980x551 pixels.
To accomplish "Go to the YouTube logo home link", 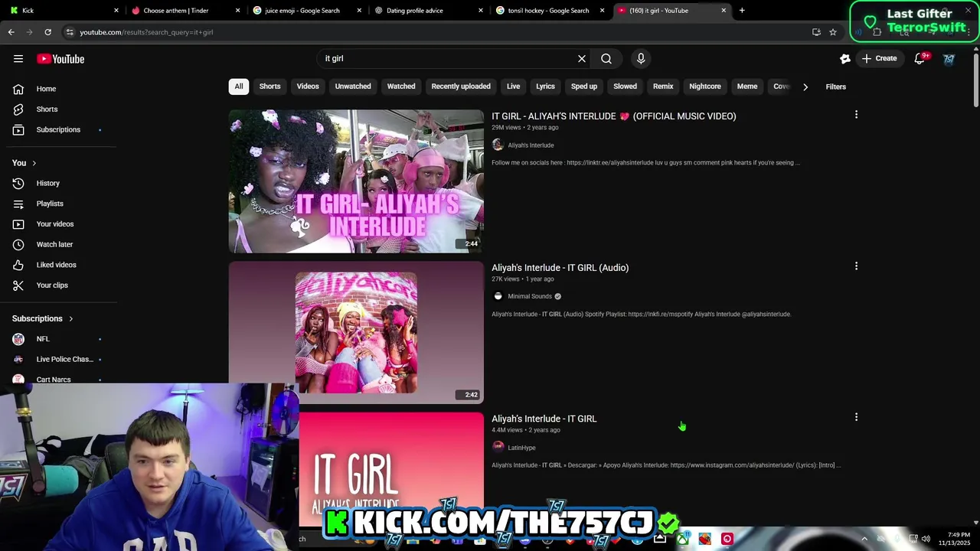I will (60, 59).
